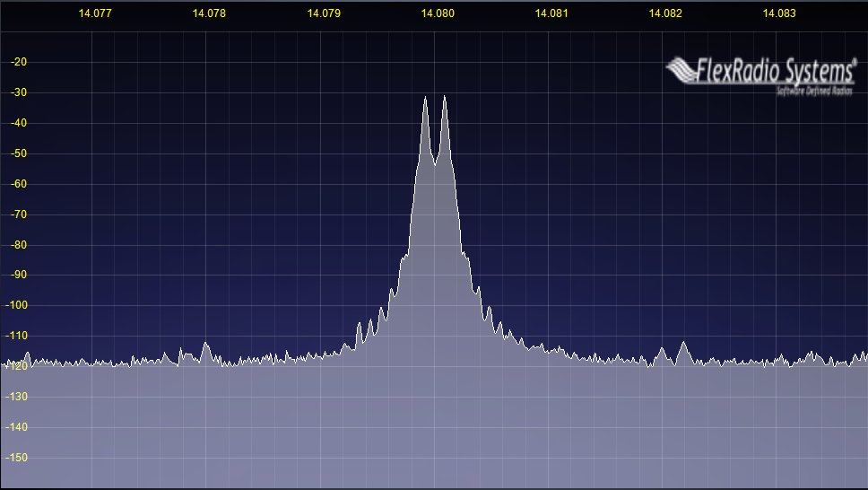Image resolution: width=868 pixels, height=490 pixels.
Task: Click the 14.077 frequency label
Action: click(95, 13)
